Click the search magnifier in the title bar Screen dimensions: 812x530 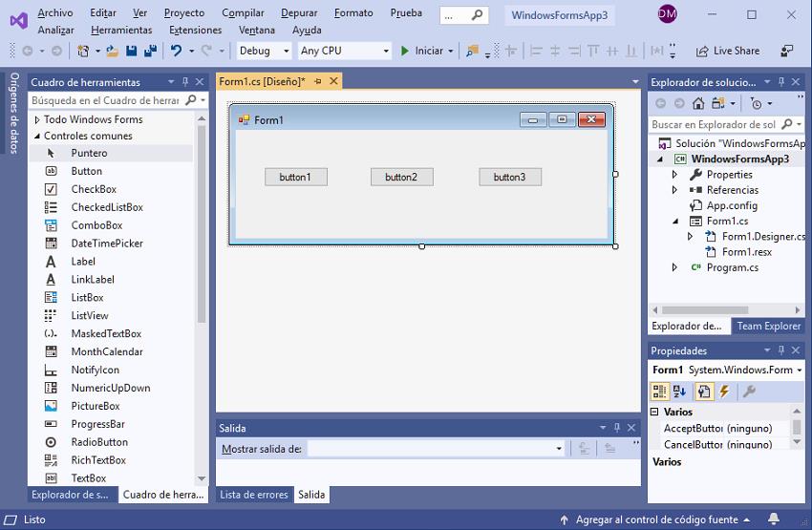[x=477, y=15]
